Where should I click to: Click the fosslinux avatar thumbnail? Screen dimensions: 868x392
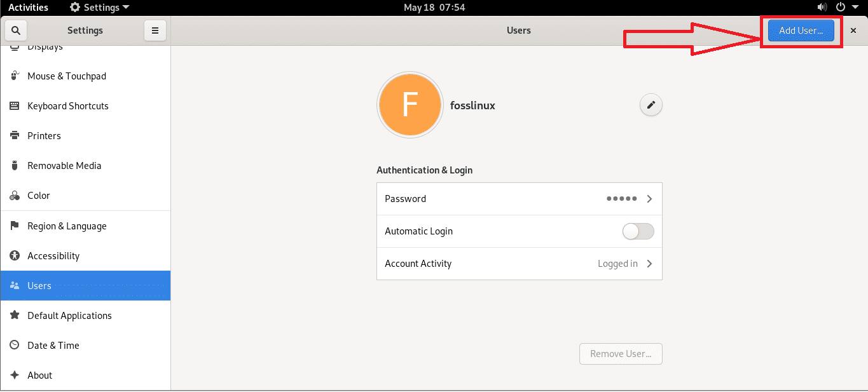pos(410,104)
